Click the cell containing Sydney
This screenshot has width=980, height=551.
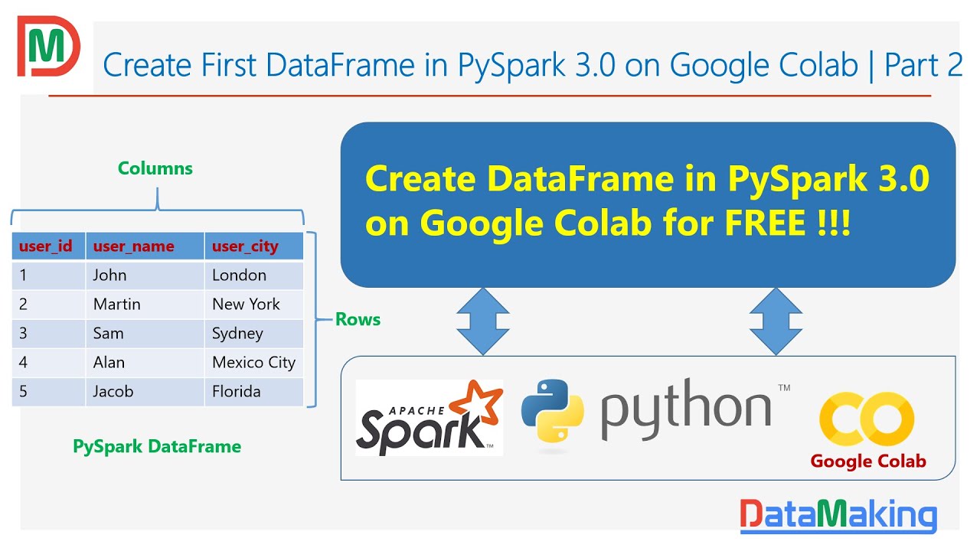click(254, 334)
